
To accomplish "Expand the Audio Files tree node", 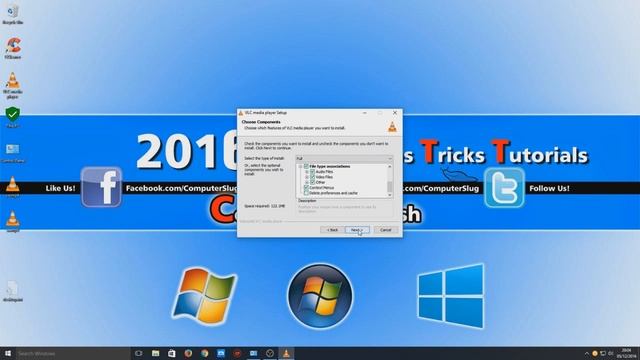I will tap(307, 172).
